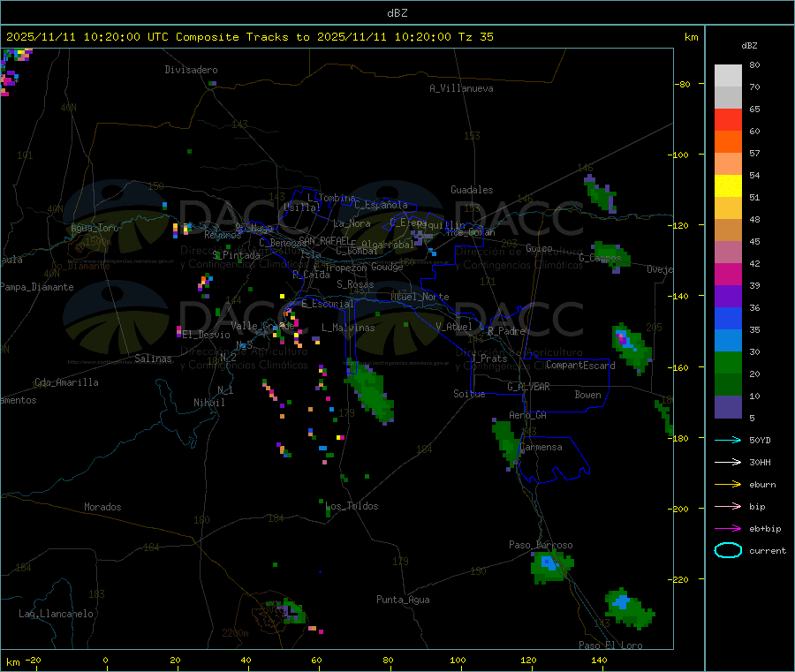Click the Morados place label
Screen dimensions: 795x672
[x=102, y=507]
